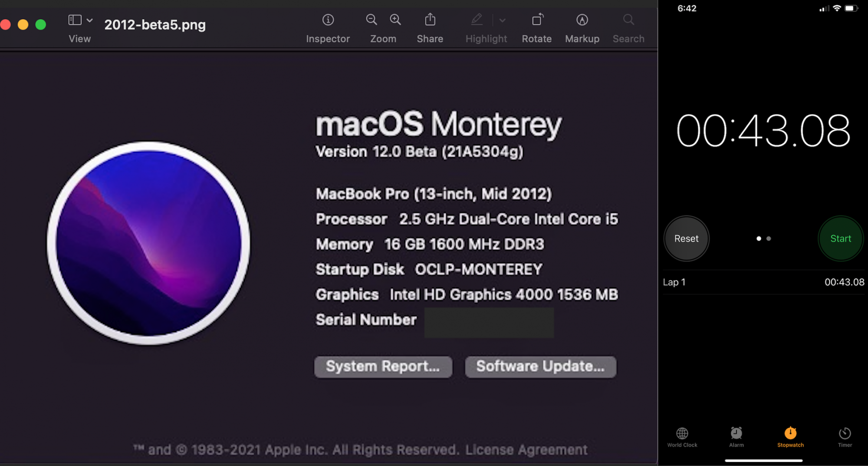Switch to the Timer tab
This screenshot has width=868, height=466.
tap(845, 437)
